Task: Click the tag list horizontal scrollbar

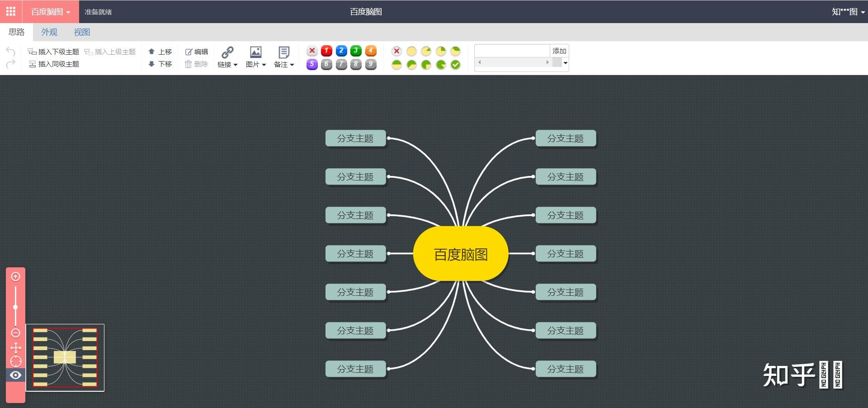Action: 514,62
